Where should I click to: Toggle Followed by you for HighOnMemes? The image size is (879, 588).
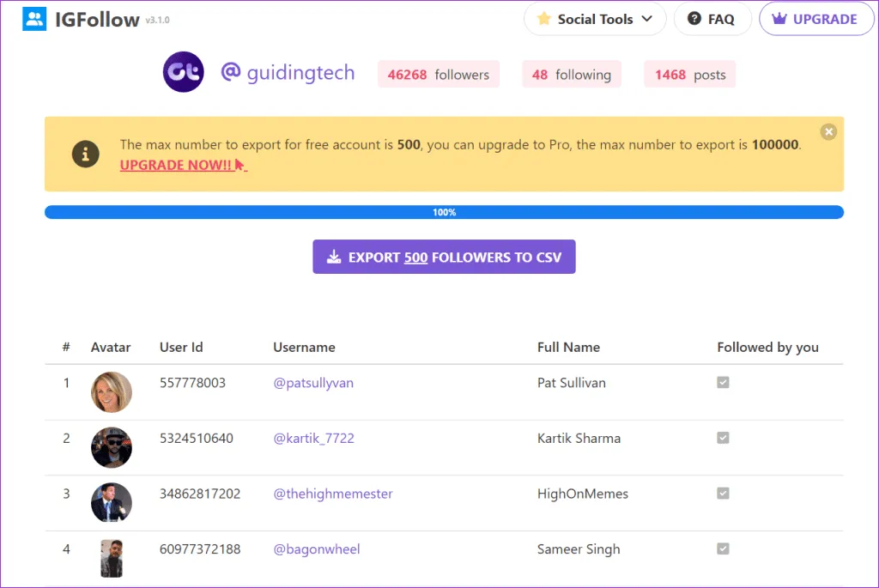coord(723,494)
